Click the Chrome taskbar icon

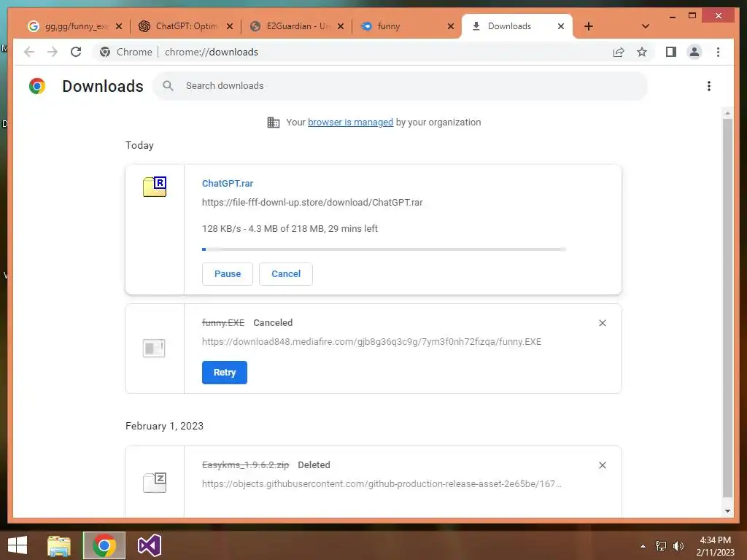pos(104,545)
